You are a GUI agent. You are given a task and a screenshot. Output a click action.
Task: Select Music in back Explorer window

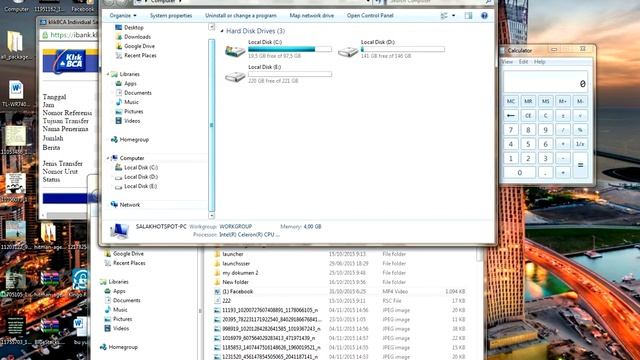116,310
